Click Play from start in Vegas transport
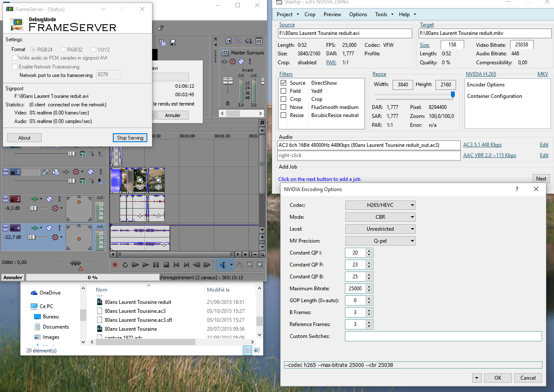 [x=135, y=265]
